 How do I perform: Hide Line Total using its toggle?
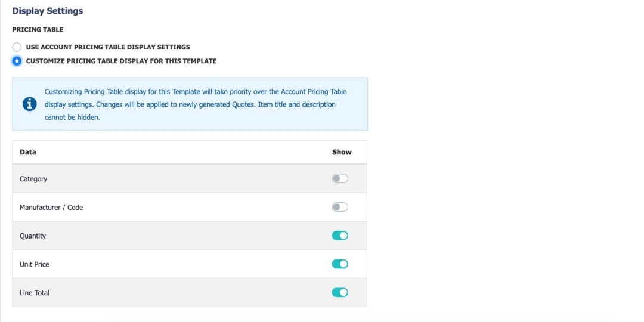pos(340,293)
